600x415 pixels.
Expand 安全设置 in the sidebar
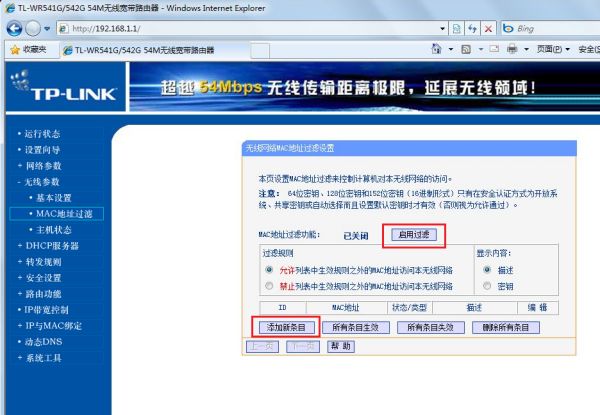43,278
